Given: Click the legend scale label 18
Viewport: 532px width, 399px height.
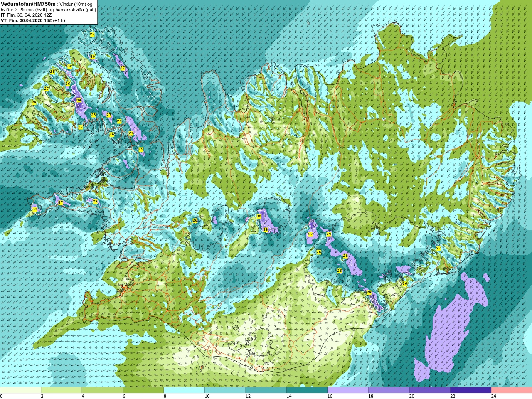Looking at the screenshot, I should (371, 396).
